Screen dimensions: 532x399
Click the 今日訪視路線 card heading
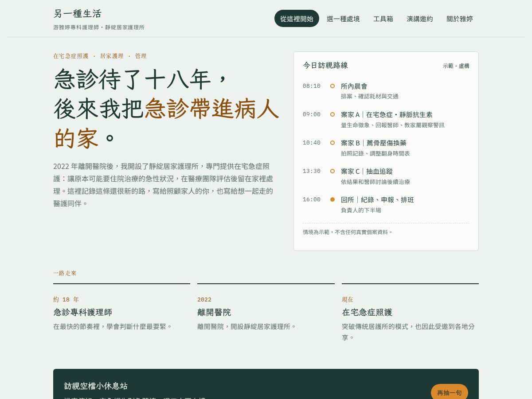pos(325,65)
